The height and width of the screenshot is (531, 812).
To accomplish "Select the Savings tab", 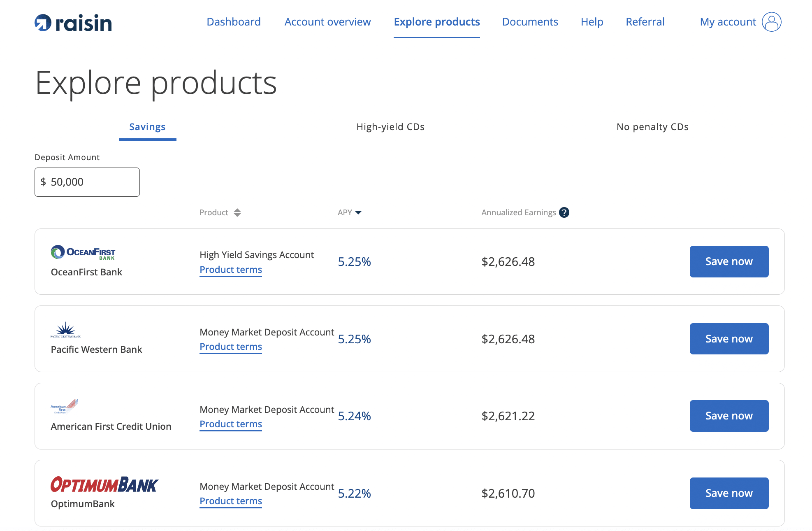I will (x=147, y=127).
